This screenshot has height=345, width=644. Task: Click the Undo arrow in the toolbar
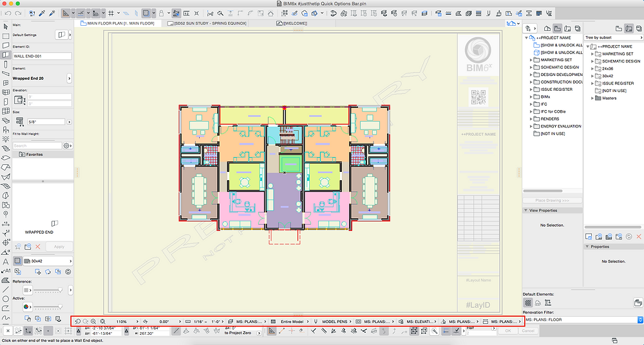[x=8, y=14]
